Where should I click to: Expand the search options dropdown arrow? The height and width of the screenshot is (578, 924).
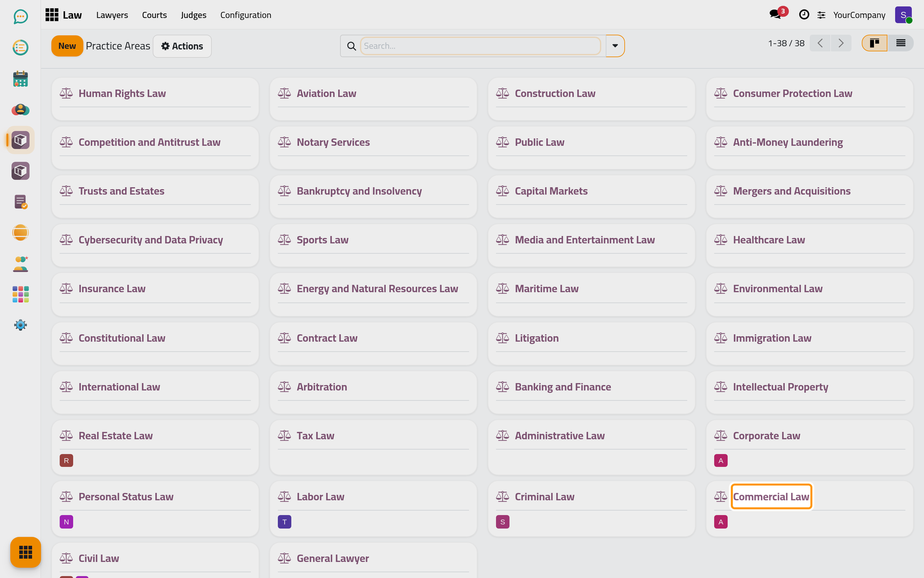point(615,46)
